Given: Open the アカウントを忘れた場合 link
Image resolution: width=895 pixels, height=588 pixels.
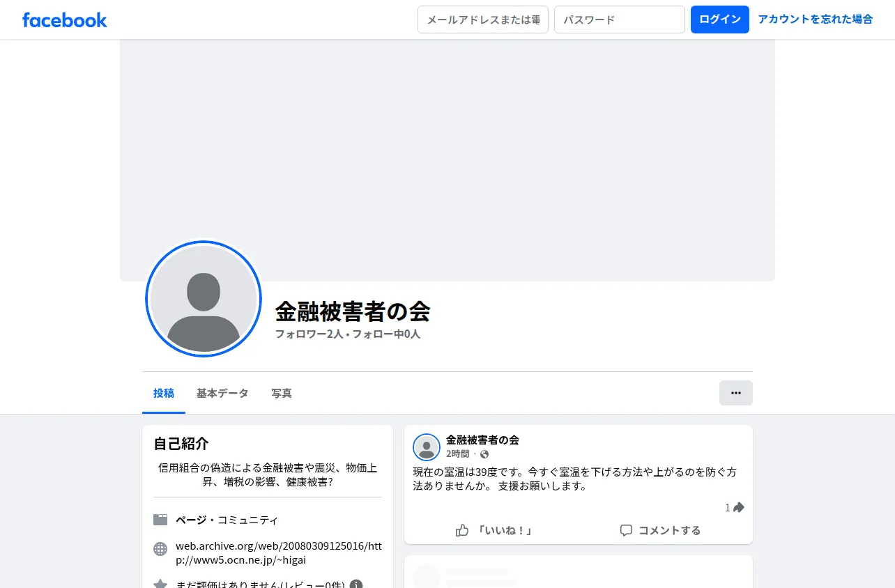Looking at the screenshot, I should pos(816,20).
